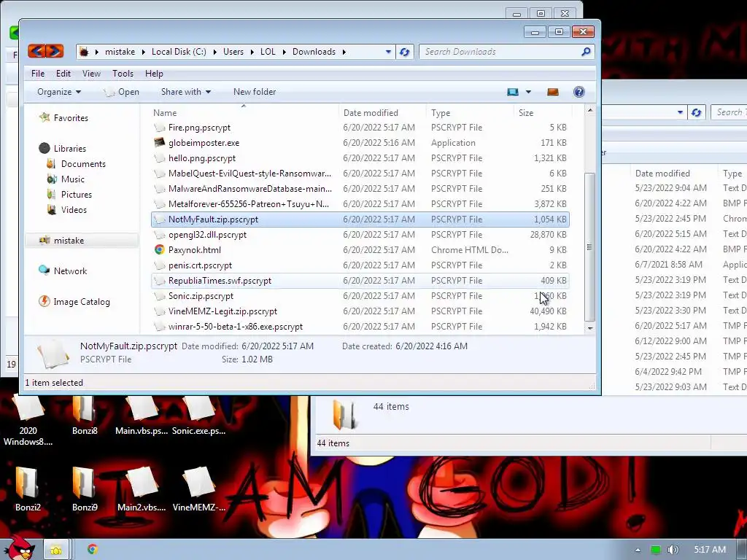Image resolution: width=747 pixels, height=560 pixels.
Task: Click the Libraries icon in the navigation pane
Action: [x=44, y=148]
